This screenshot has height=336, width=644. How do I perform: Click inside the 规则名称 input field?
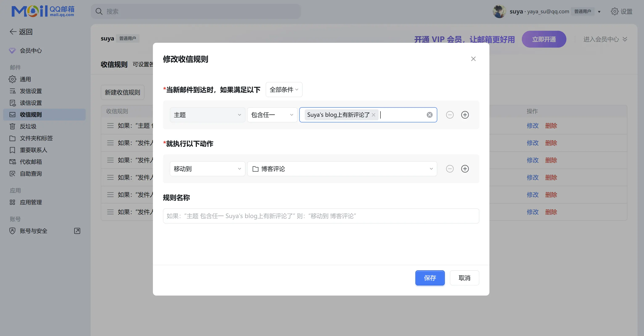(x=321, y=216)
